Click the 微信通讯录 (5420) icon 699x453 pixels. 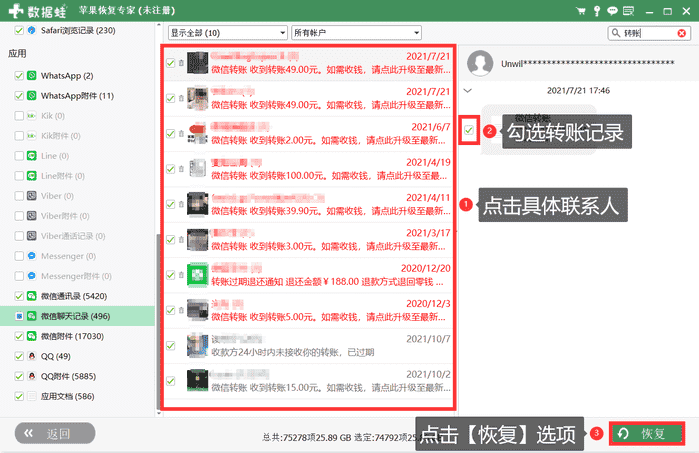coord(32,296)
